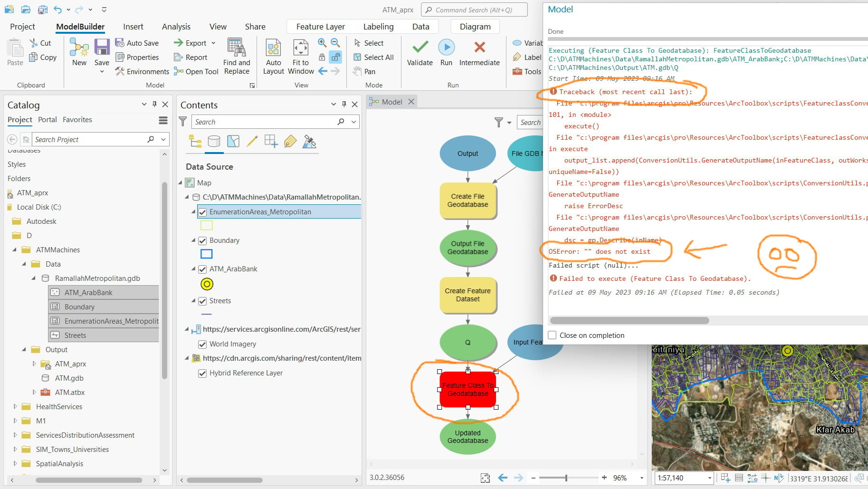
Task: Click the filter funnel in Contents pane
Action: tap(182, 122)
